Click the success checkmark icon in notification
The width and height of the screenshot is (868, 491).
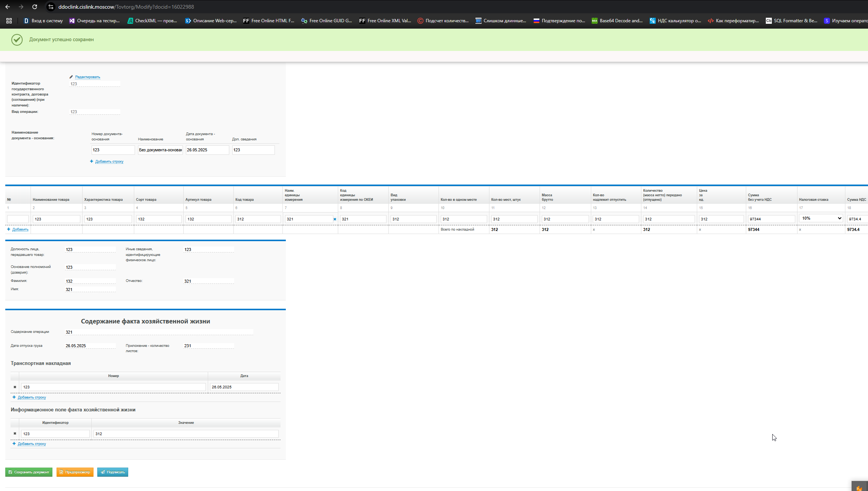point(17,40)
